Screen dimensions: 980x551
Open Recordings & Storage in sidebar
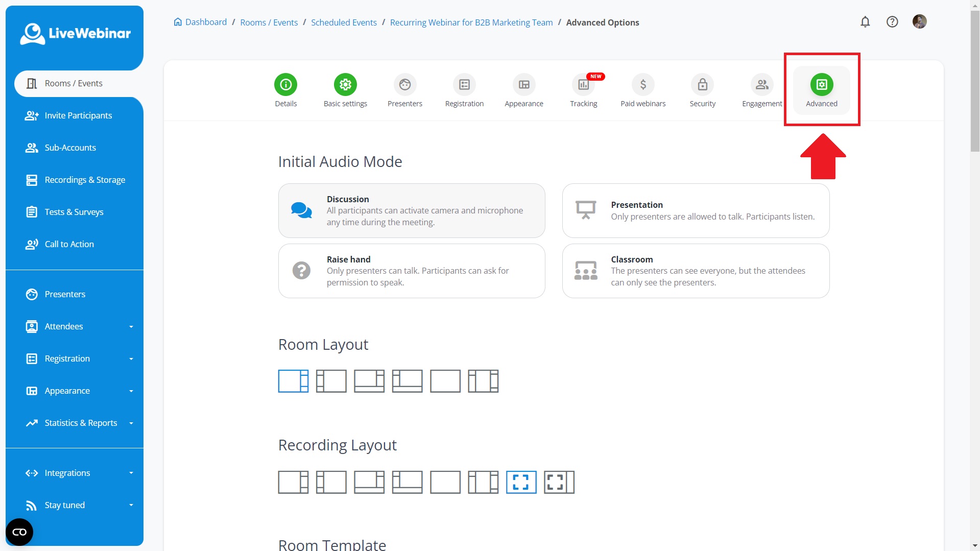point(85,180)
